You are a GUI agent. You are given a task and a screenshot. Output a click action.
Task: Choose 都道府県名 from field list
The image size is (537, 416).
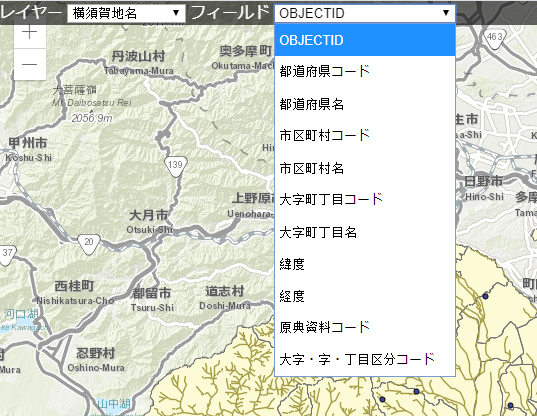tap(365, 104)
